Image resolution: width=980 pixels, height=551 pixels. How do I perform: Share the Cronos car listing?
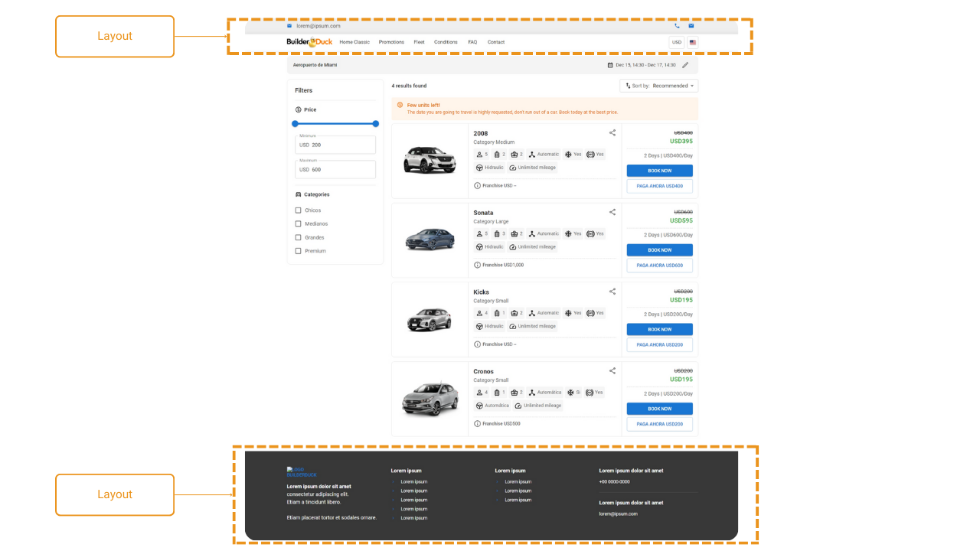tap(612, 371)
